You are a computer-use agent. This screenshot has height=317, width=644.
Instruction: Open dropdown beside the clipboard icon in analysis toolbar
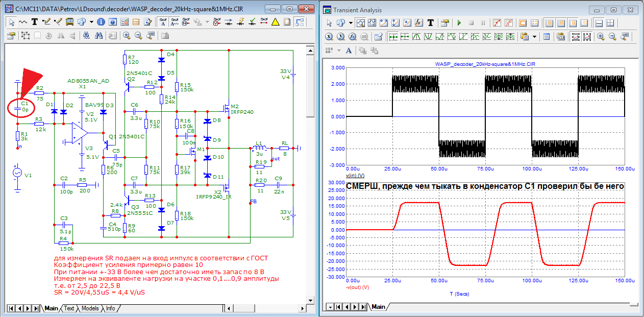click(534, 37)
